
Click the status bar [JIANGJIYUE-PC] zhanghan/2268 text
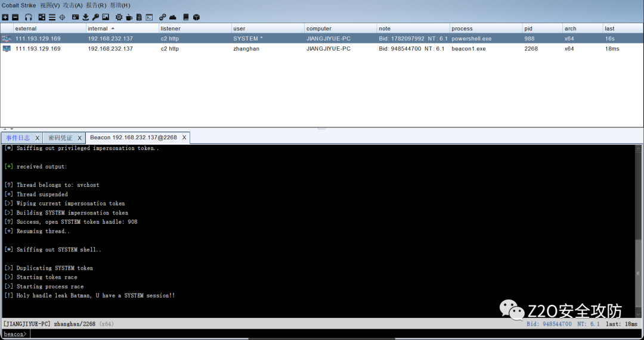pos(49,323)
